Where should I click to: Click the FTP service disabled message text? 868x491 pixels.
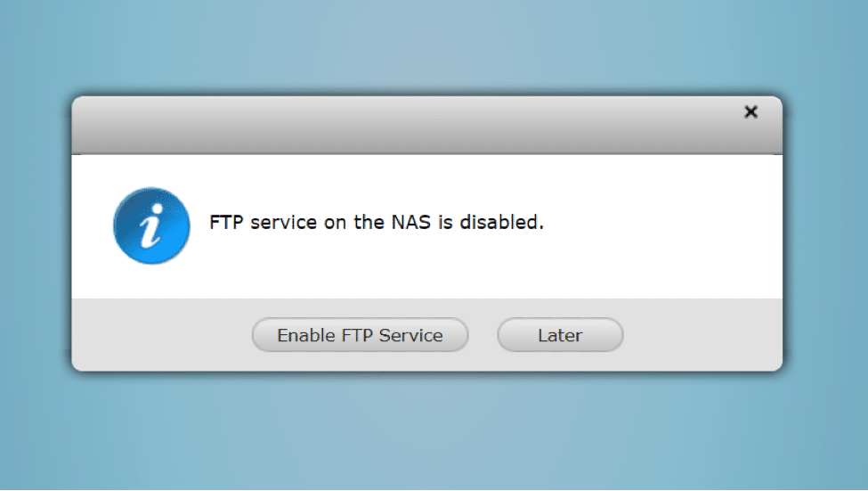(377, 222)
